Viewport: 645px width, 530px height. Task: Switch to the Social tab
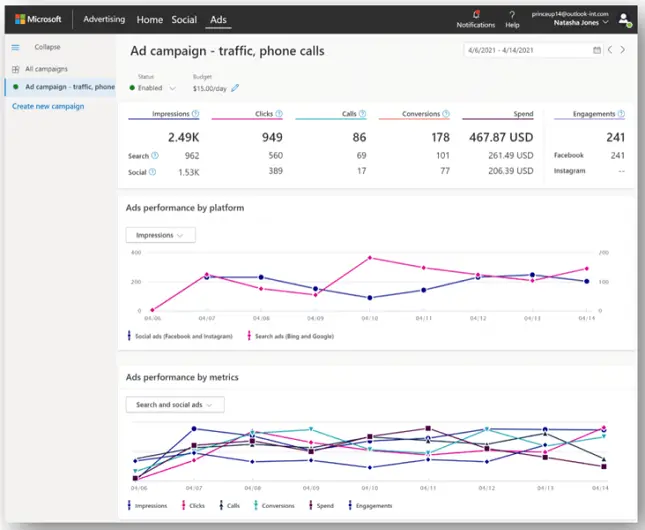[x=184, y=20]
